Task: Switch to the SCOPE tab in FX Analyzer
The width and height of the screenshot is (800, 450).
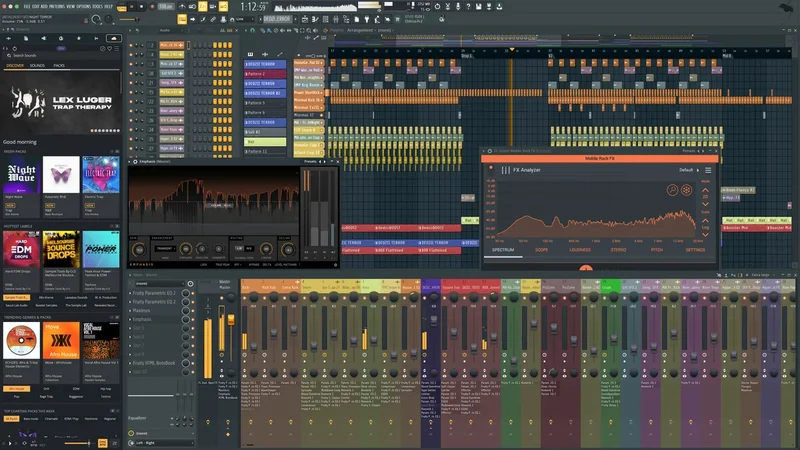Action: click(541, 250)
